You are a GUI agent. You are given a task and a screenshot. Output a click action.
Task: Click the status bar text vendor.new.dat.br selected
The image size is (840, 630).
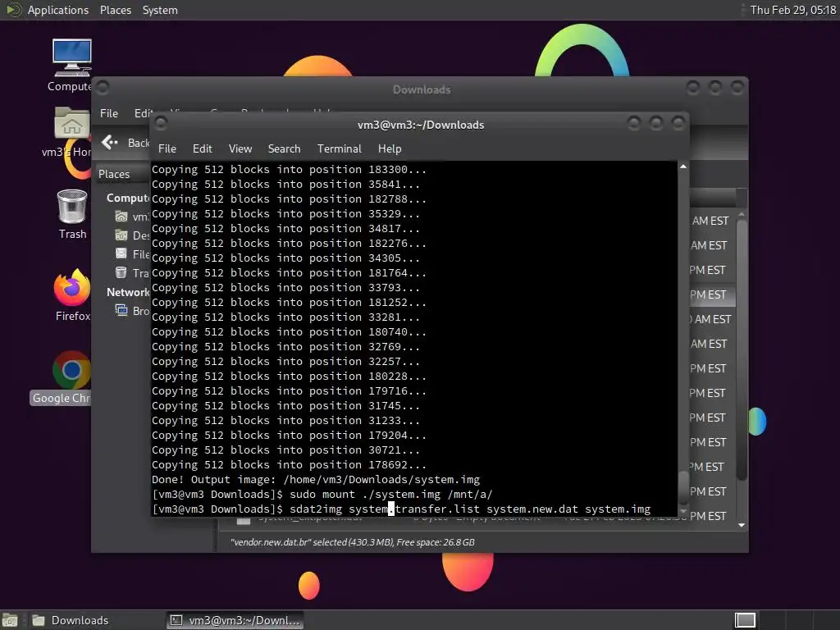click(353, 542)
